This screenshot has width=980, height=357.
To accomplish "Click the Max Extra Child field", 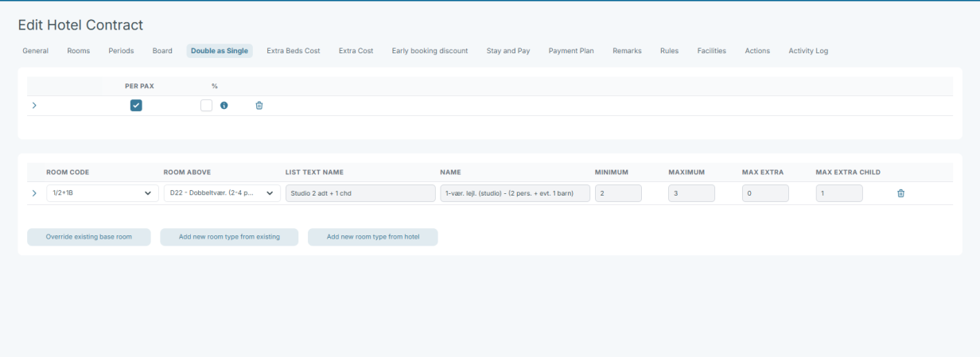I will tap(838, 193).
